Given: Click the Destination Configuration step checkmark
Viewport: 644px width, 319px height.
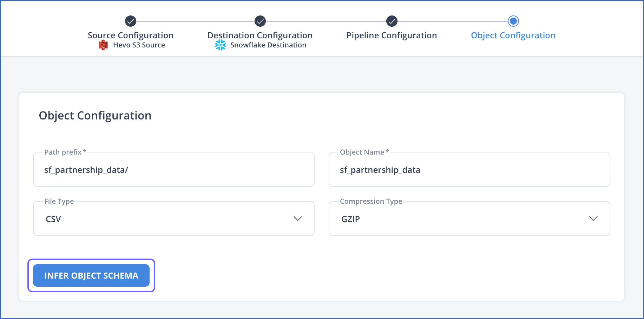Looking at the screenshot, I should coord(260,21).
